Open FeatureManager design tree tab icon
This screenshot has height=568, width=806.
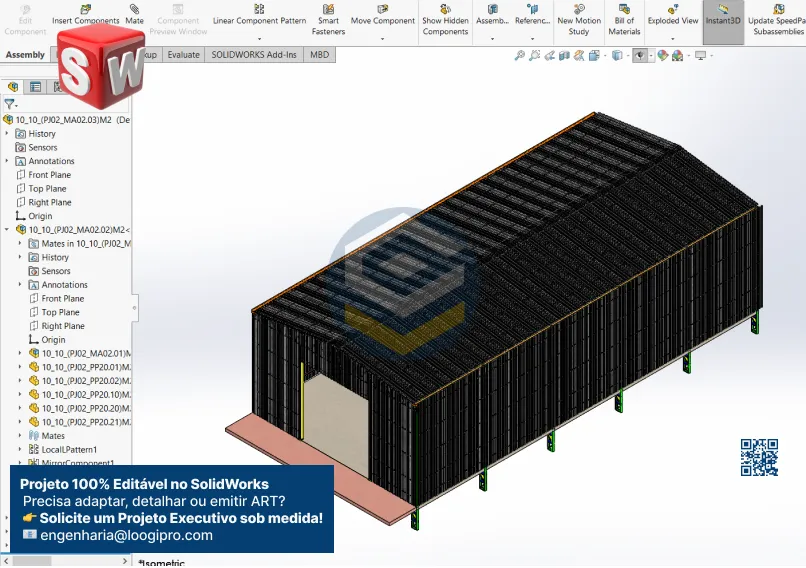point(13,87)
